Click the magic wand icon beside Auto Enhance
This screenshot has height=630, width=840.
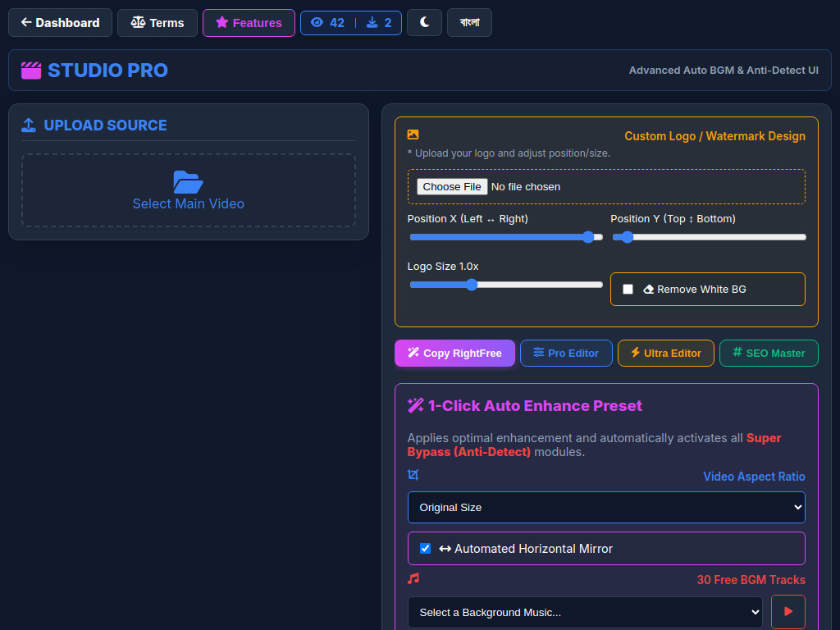coord(416,405)
